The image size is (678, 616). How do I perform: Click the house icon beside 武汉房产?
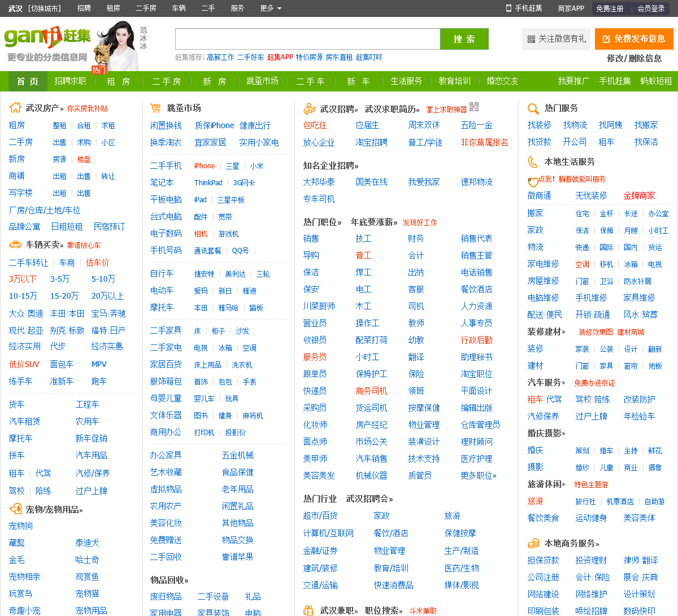(x=15, y=107)
